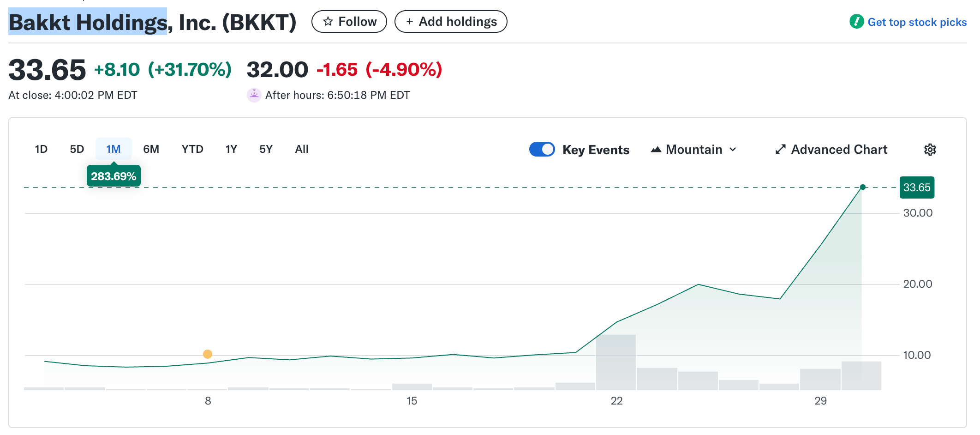Click the chevron next to Mountain
Screen dimensions: 980x435
pos(733,150)
